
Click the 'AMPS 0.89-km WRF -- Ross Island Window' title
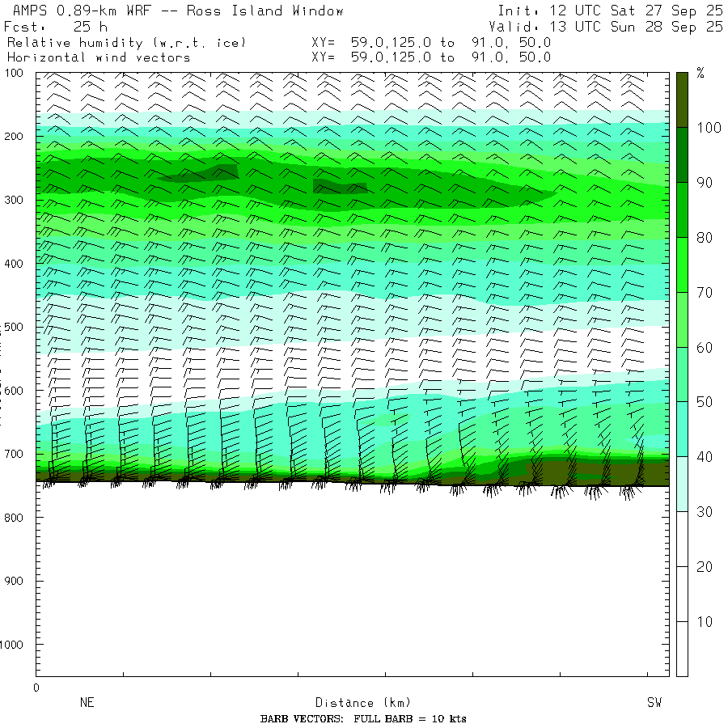[x=178, y=11]
